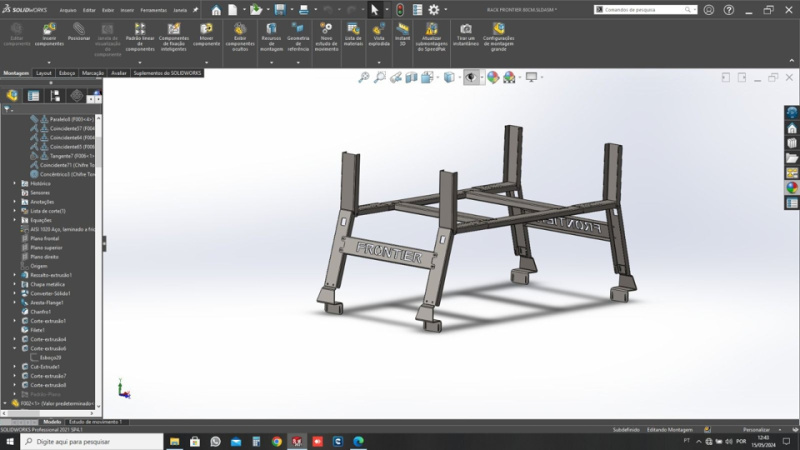Image resolution: width=800 pixels, height=450 pixels.
Task: Open the Janela menu
Action: pos(180,10)
